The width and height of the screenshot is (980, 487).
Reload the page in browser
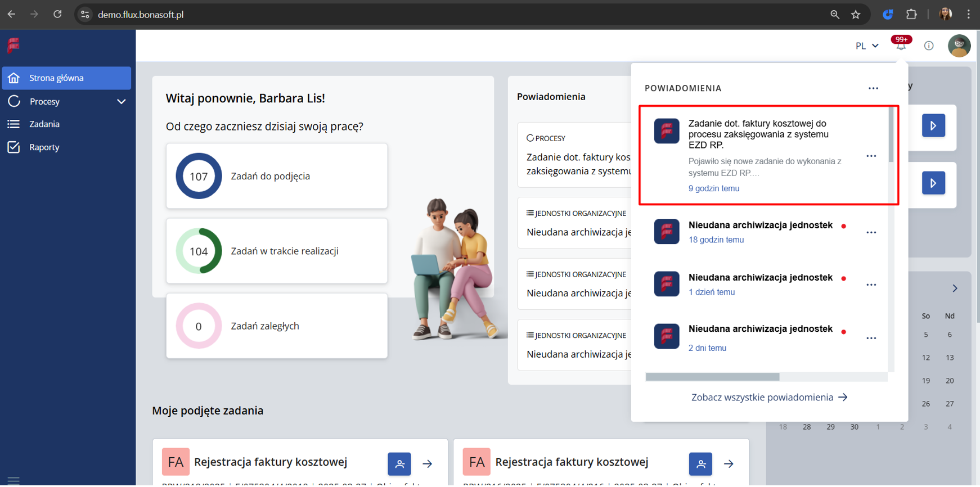(x=57, y=15)
